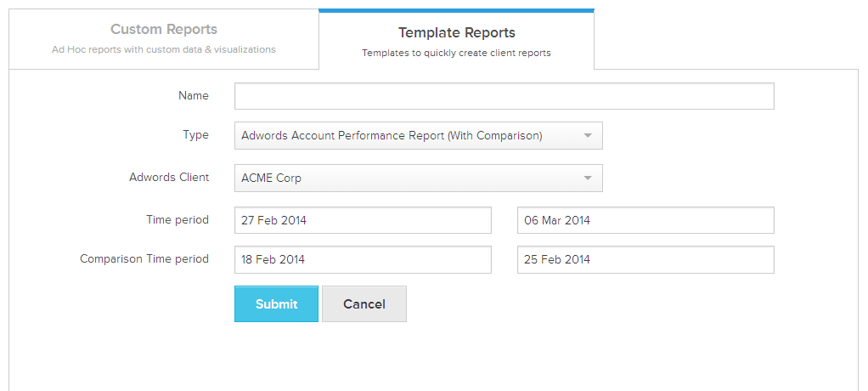Click the Comparison Time period label
This screenshot has height=391, width=868.
(144, 259)
